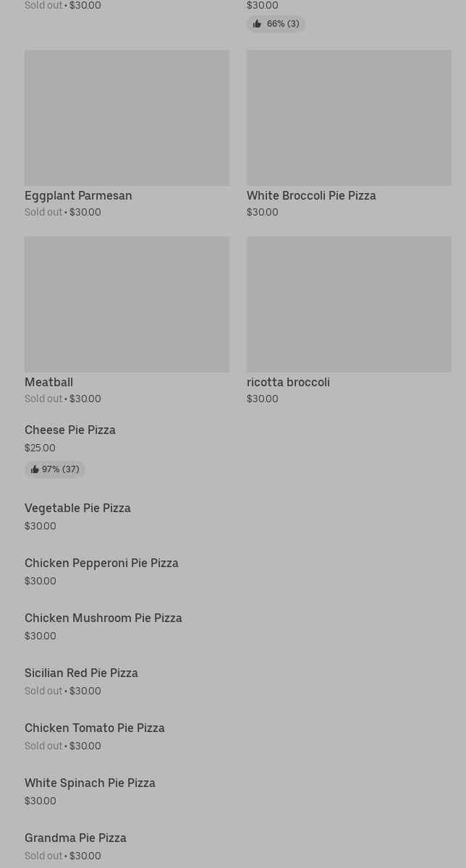466x868 pixels.
Task: Open Grandma Pie Pizza item
Action: (75, 838)
